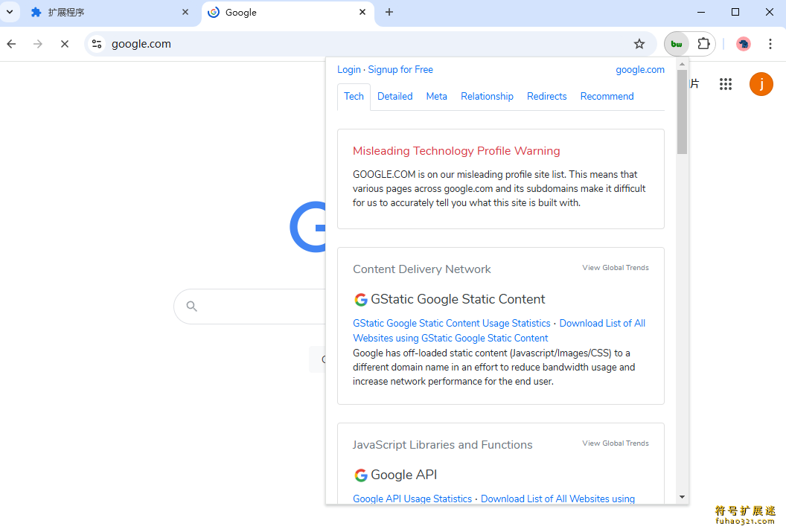View Global Trends for JavaScript Libraries
786x532 pixels.
click(x=616, y=443)
